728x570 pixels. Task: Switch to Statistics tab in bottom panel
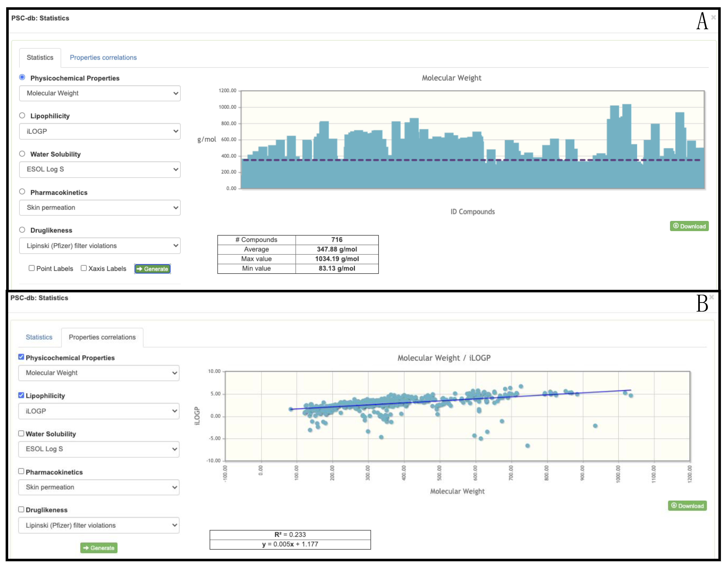click(x=39, y=337)
